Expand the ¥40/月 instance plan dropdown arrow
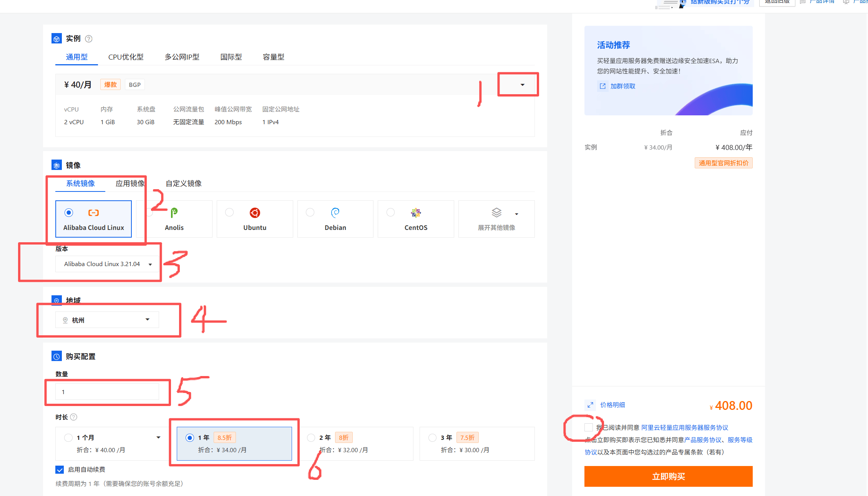 (522, 85)
